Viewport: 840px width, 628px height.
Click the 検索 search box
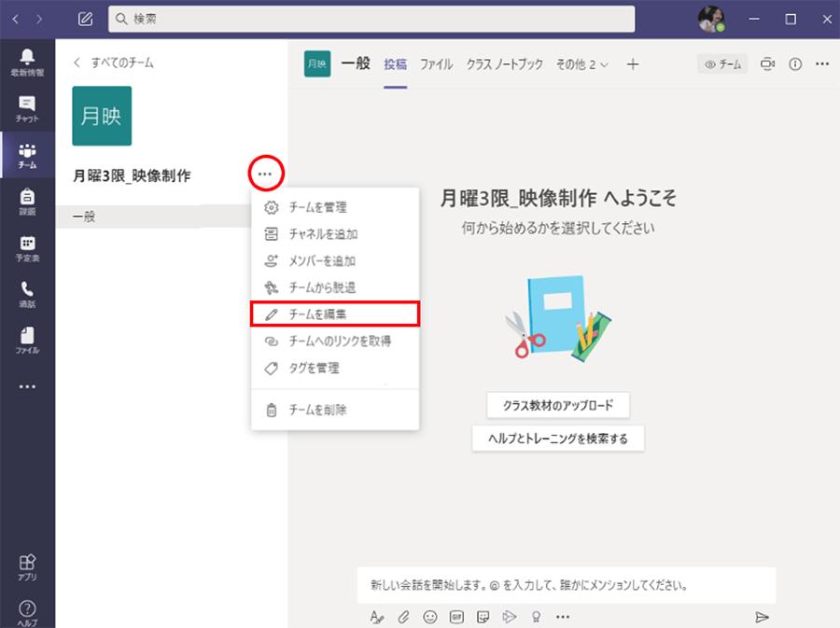coord(371,19)
